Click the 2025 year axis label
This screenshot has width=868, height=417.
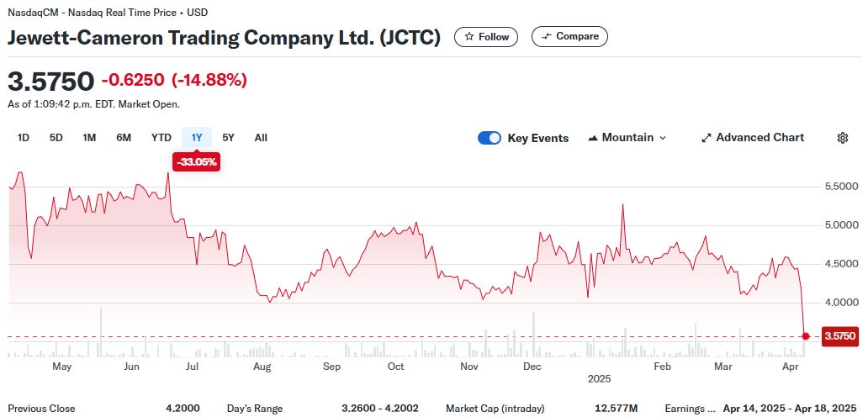point(599,379)
